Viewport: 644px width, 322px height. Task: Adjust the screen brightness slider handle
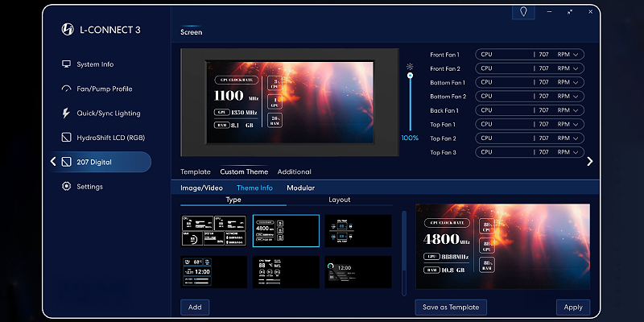click(410, 76)
